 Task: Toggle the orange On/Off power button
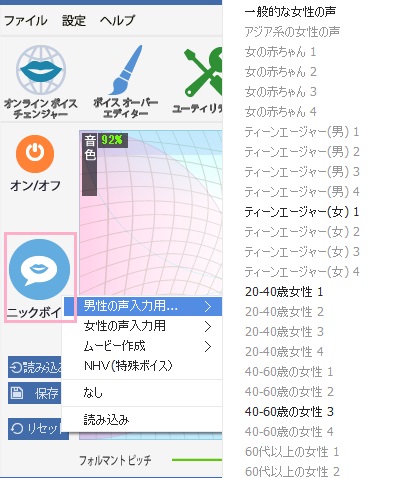35,154
